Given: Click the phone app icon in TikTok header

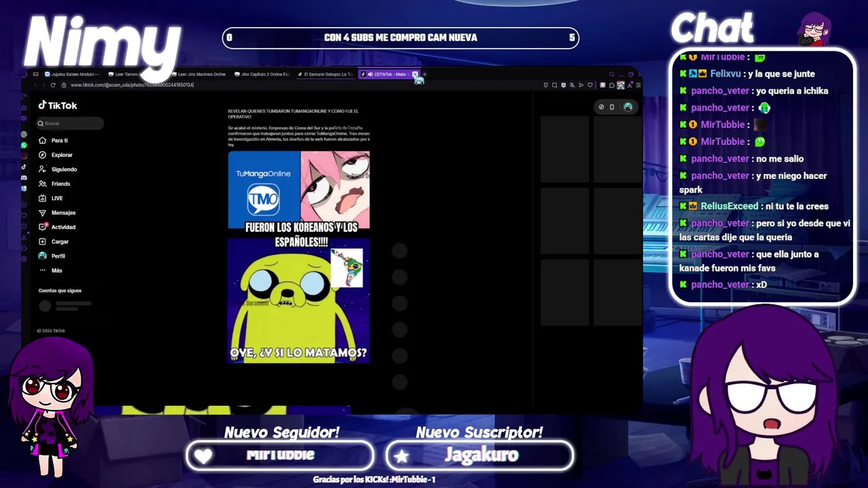Looking at the screenshot, I should click(612, 107).
